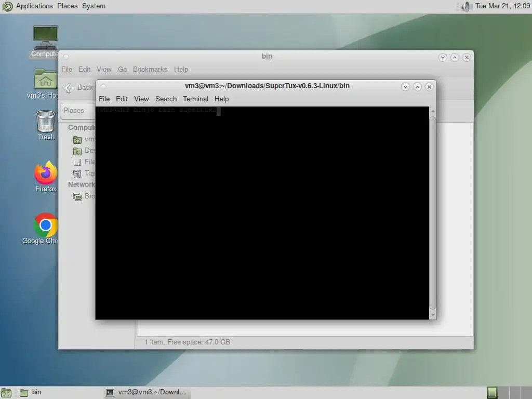This screenshot has height=399, width=532.
Task: Launch Google Chrome from the desktop
Action: 46,229
